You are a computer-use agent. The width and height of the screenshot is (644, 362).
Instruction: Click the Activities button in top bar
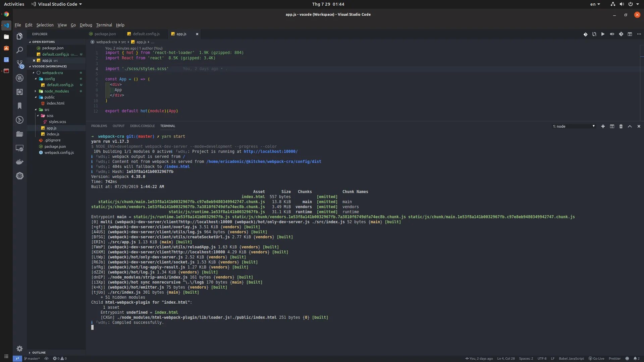pyautogui.click(x=14, y=4)
